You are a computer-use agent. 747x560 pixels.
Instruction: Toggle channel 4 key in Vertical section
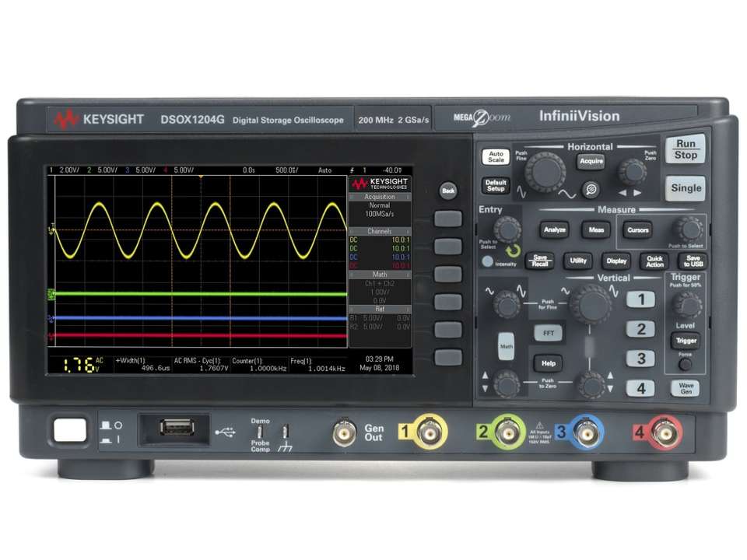(640, 389)
